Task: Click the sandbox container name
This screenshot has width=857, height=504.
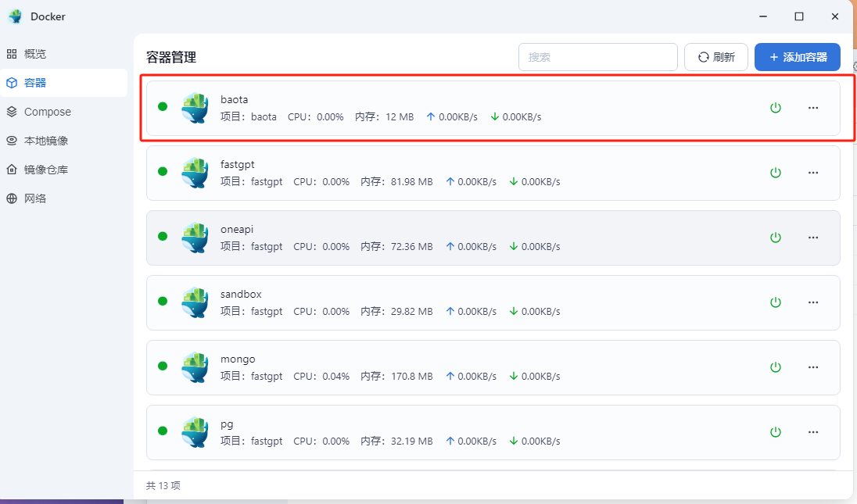Action: coord(241,295)
